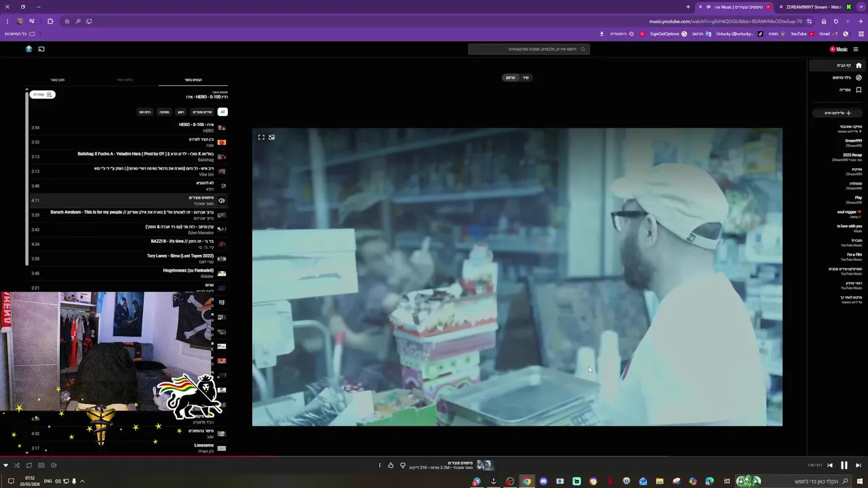Play Baruch Avraham - This is for my people
This screenshot has width=868, height=488.
[129, 215]
